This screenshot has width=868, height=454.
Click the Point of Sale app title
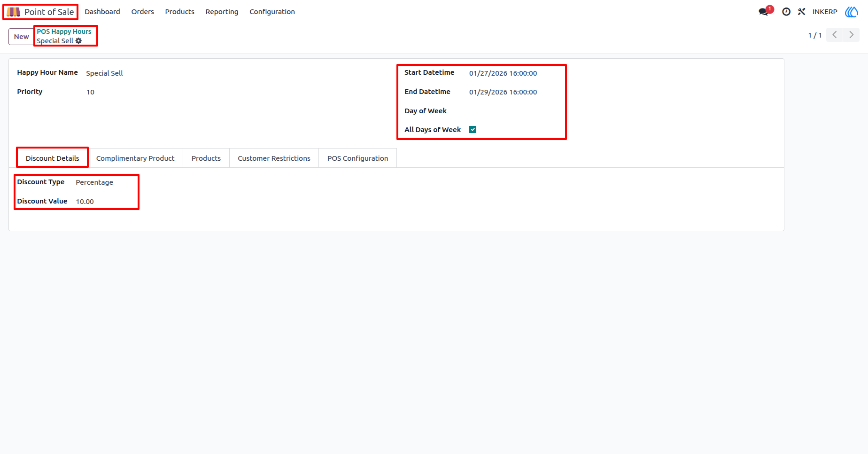49,12
